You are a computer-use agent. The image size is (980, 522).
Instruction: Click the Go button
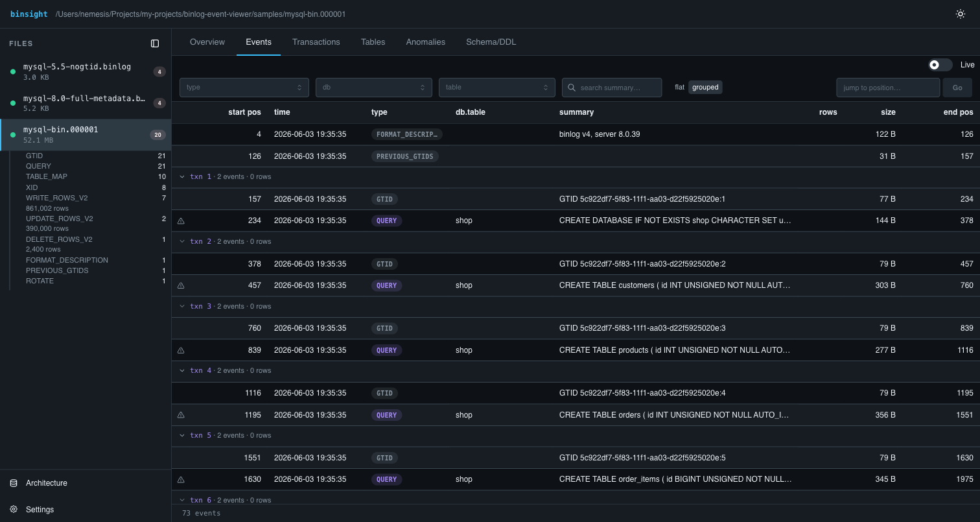[957, 88]
